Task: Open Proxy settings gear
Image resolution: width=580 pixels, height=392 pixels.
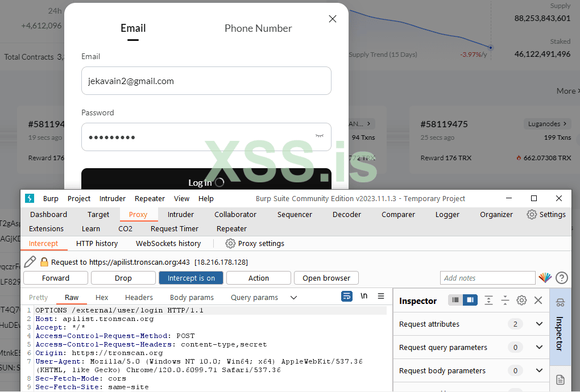Action: tap(230, 244)
